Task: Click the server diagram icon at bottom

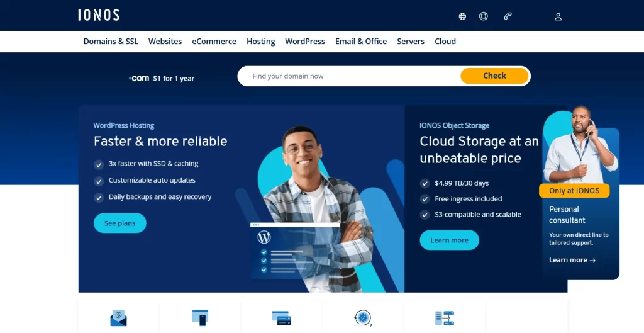Action: (445, 318)
